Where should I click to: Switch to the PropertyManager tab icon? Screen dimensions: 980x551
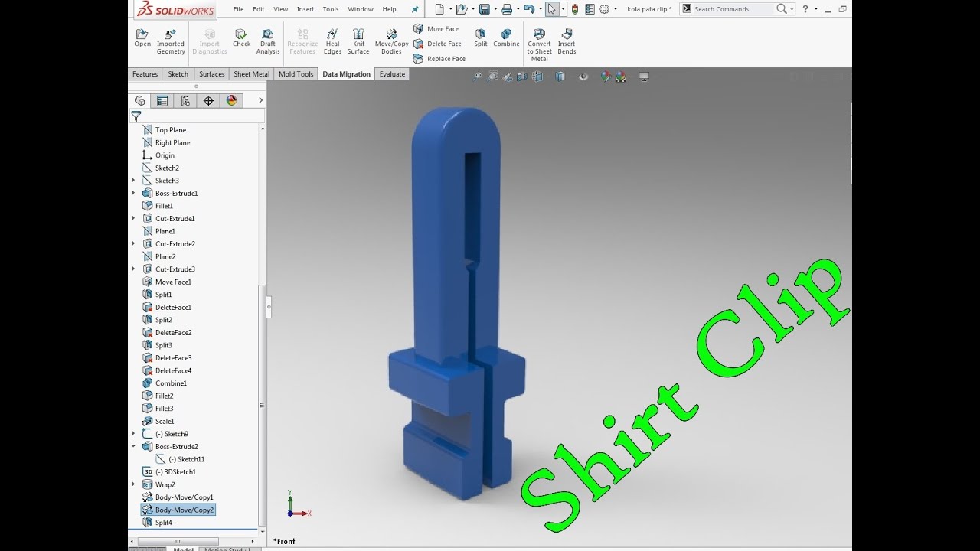tap(162, 100)
